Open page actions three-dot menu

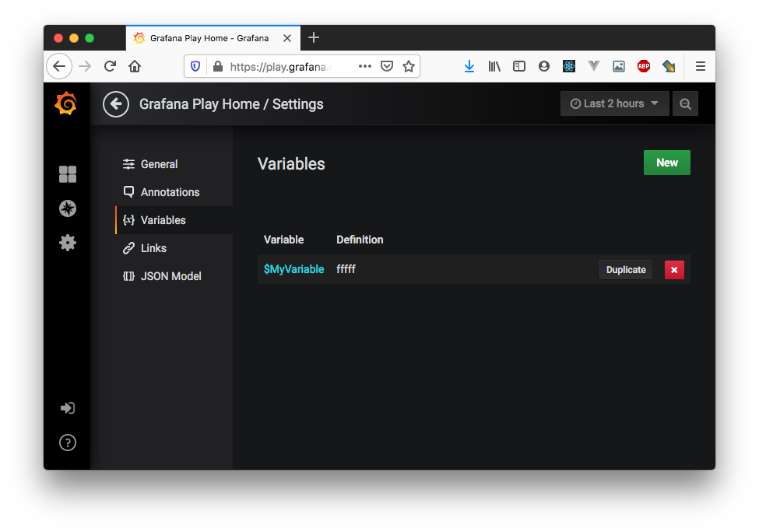click(365, 66)
